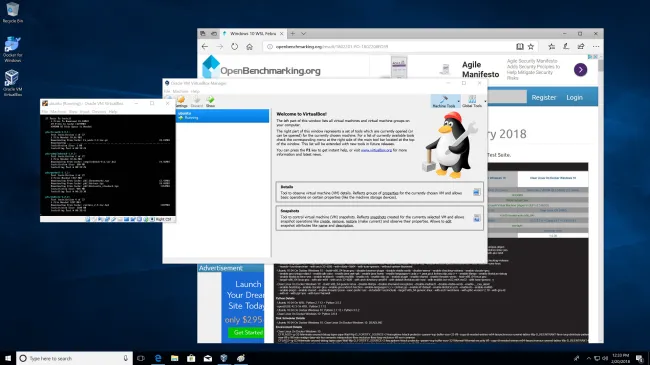650x365 pixels.
Task: Open the File menu in VirtualBox Manager
Action: coord(167,91)
